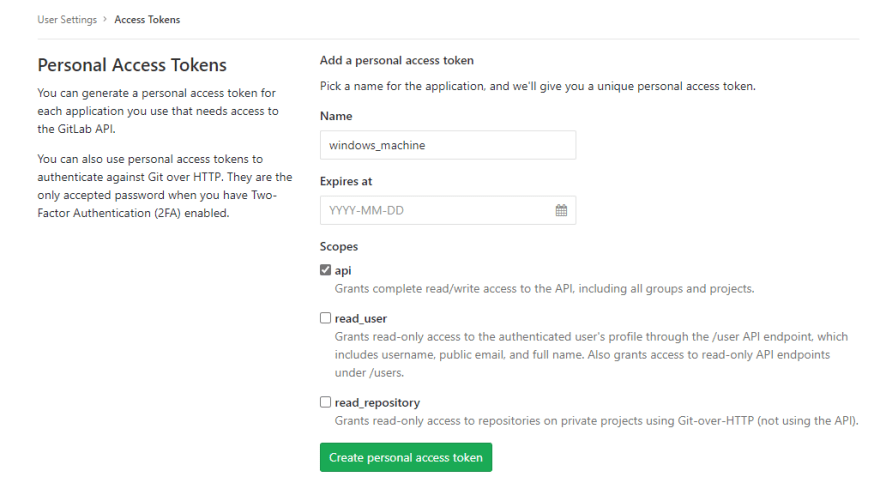Click the Scopes section heading
880x483 pixels.
339,247
